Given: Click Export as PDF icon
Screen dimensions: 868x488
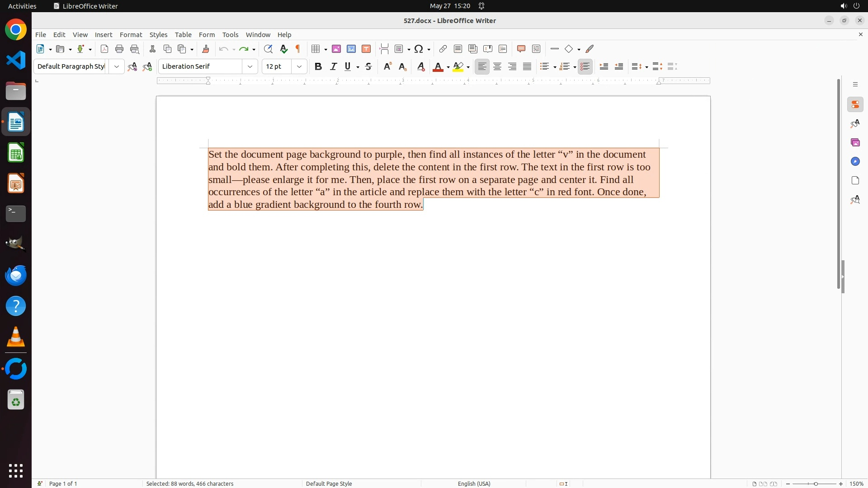Looking at the screenshot, I should tap(104, 49).
